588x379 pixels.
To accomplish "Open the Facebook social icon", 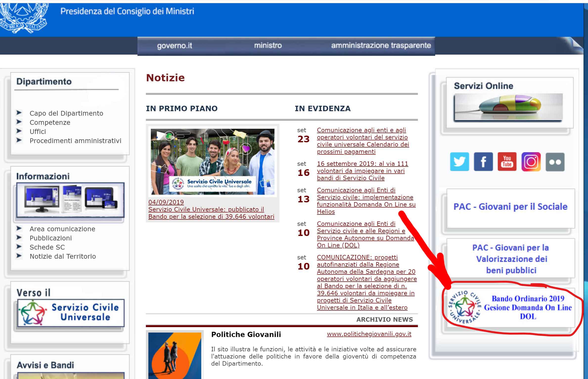I will coord(483,162).
